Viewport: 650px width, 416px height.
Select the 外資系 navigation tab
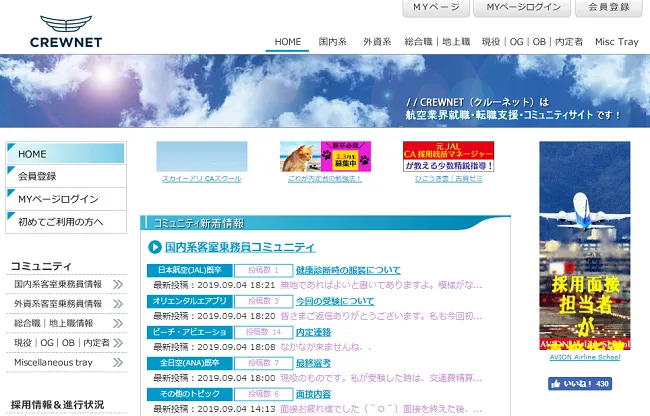377,42
